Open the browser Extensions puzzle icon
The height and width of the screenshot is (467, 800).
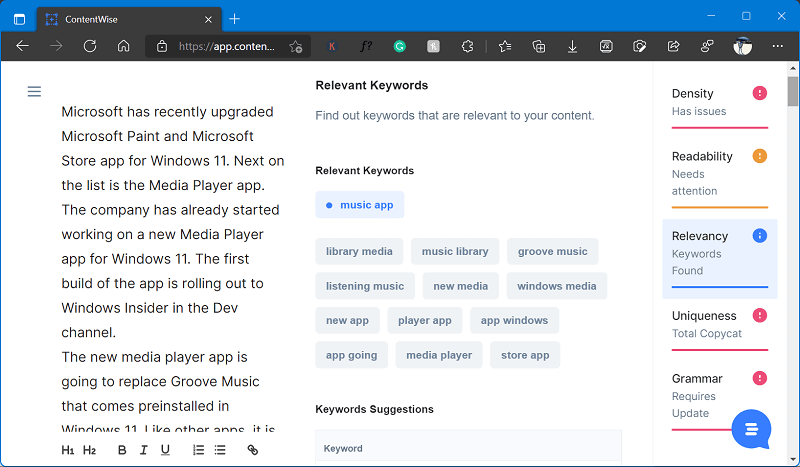click(x=467, y=46)
